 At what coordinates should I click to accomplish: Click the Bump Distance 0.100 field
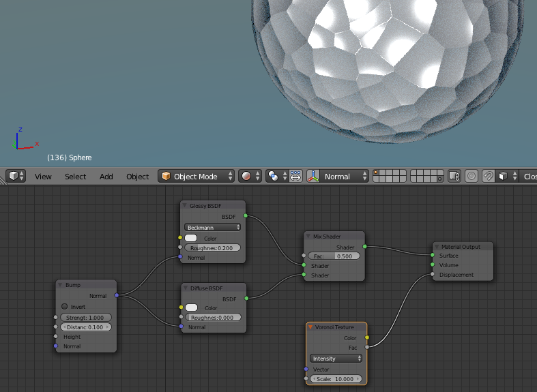(85, 327)
